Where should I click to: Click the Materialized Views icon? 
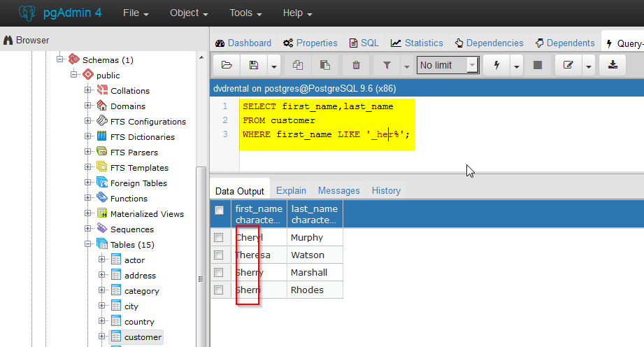102,213
